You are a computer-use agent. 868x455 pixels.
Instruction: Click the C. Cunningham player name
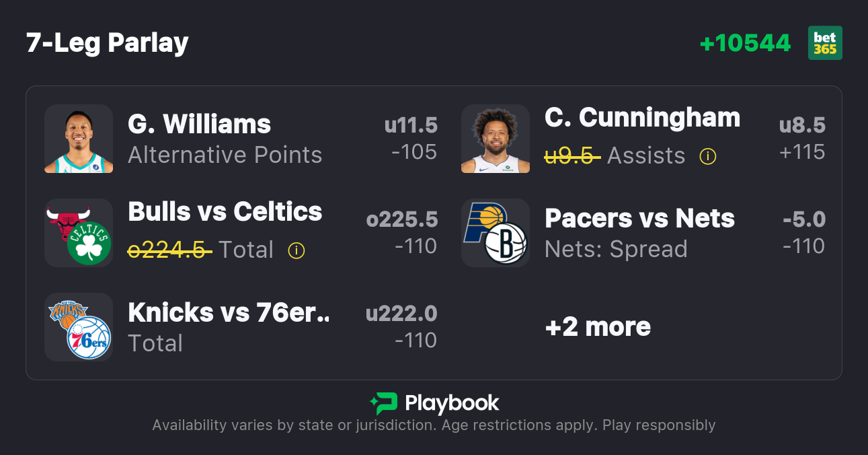[x=642, y=118]
